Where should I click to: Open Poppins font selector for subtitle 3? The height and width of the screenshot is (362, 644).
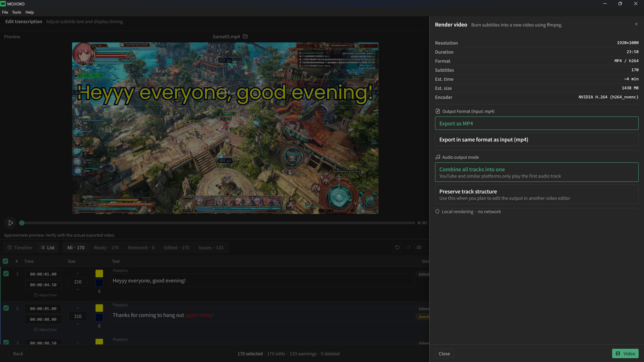click(x=120, y=339)
